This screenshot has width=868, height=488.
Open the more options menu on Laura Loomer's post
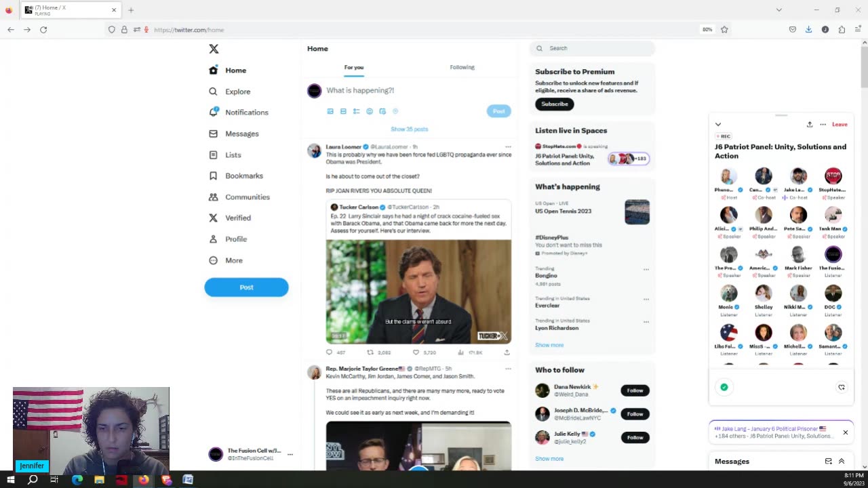pyautogui.click(x=508, y=146)
